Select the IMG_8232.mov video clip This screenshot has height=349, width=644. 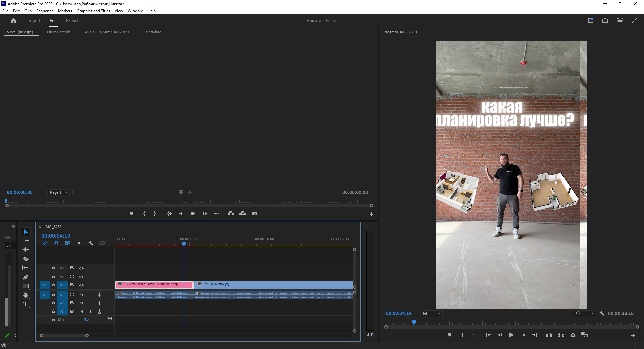(273, 285)
